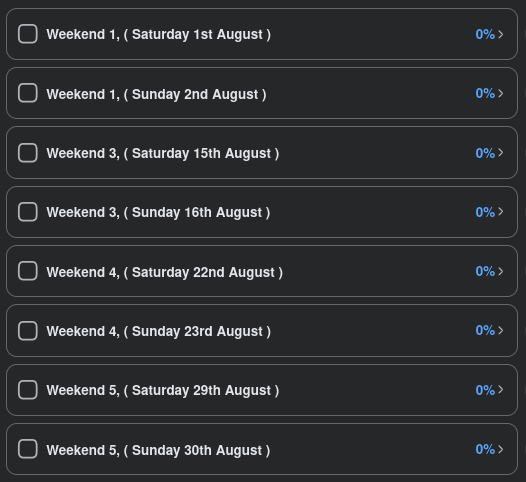
Task: Click 0% progress on Saturday 29th August
Action: point(485,390)
